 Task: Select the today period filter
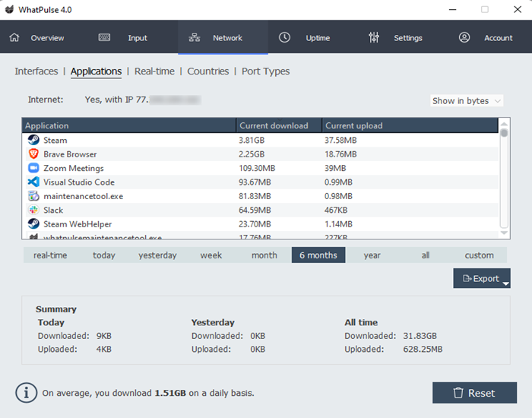point(104,255)
